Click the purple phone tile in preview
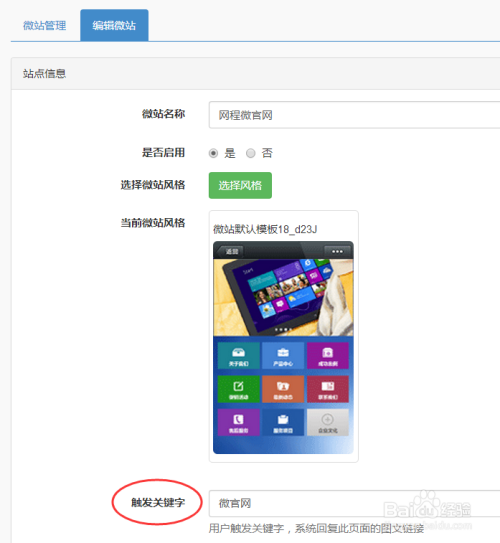This screenshot has width=500, height=543. point(239,422)
